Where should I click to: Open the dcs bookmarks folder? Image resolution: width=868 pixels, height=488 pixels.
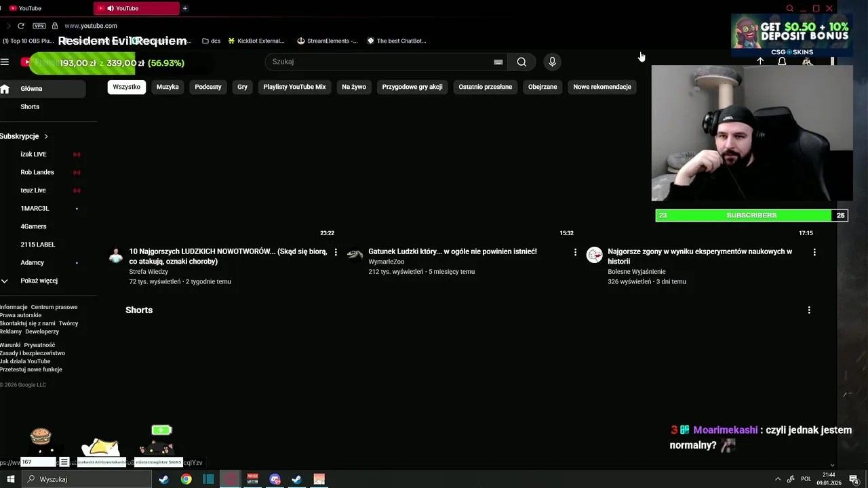click(211, 41)
